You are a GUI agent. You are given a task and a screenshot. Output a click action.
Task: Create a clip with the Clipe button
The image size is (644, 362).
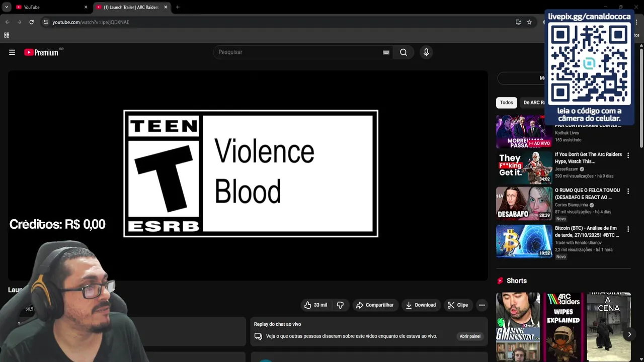pos(458,305)
